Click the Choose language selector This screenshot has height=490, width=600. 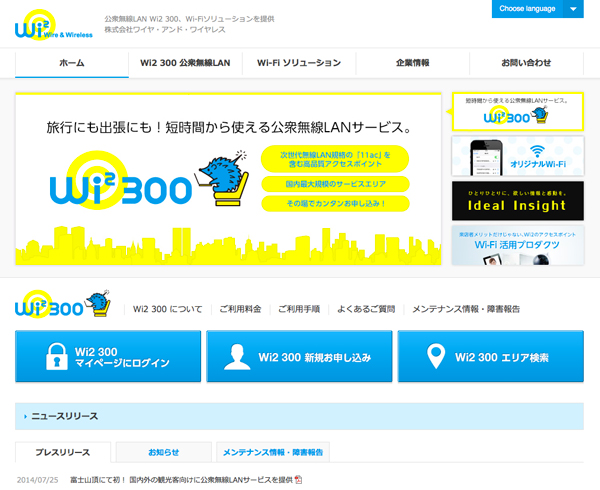527,9
